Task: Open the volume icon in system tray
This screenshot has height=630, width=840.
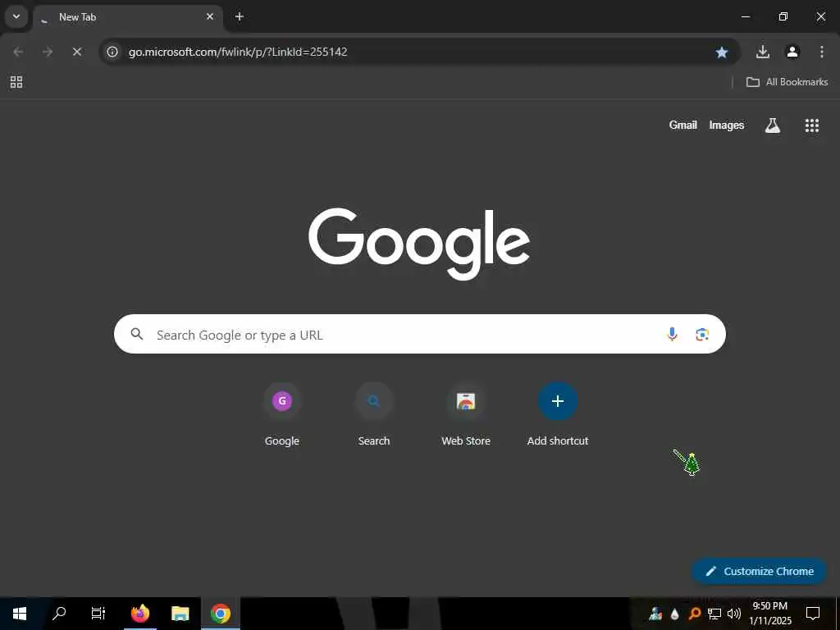Action: pos(734,614)
